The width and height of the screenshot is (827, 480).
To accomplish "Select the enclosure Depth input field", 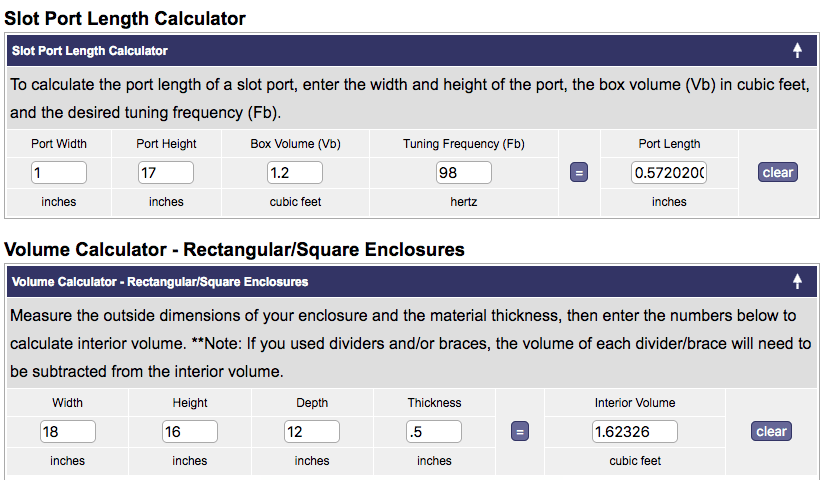I will tap(311, 432).
